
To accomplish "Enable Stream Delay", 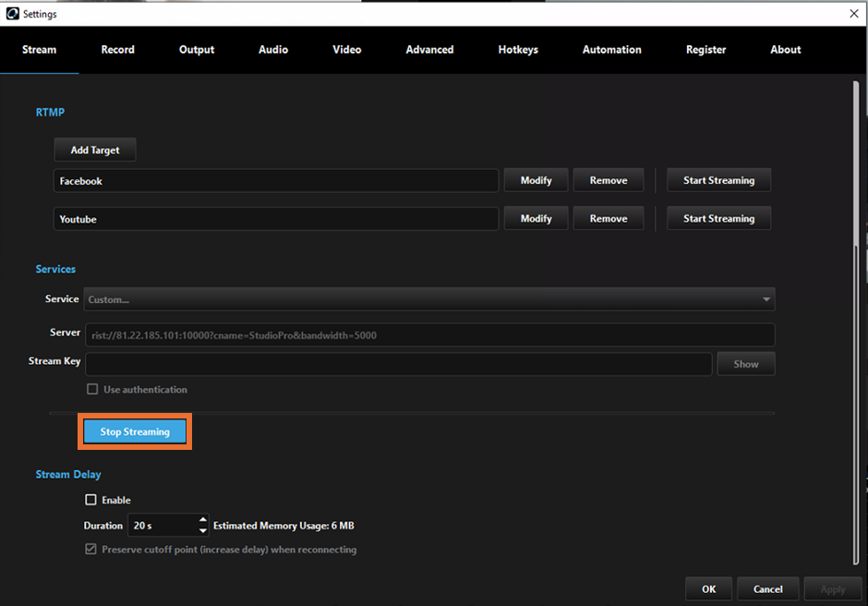I will 90,499.
